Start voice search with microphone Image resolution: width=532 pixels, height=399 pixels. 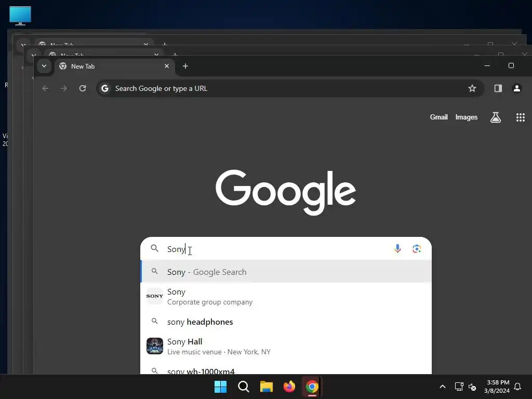(x=397, y=249)
